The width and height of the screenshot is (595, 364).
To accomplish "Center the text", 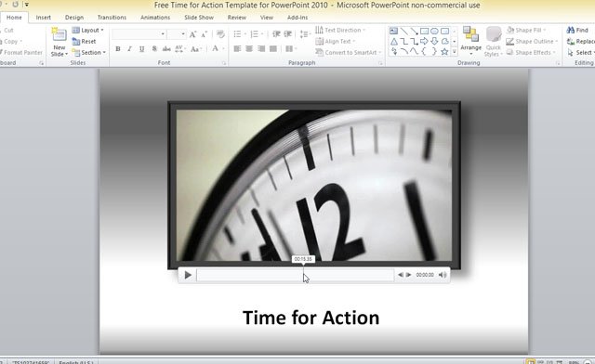I will coord(249,49).
